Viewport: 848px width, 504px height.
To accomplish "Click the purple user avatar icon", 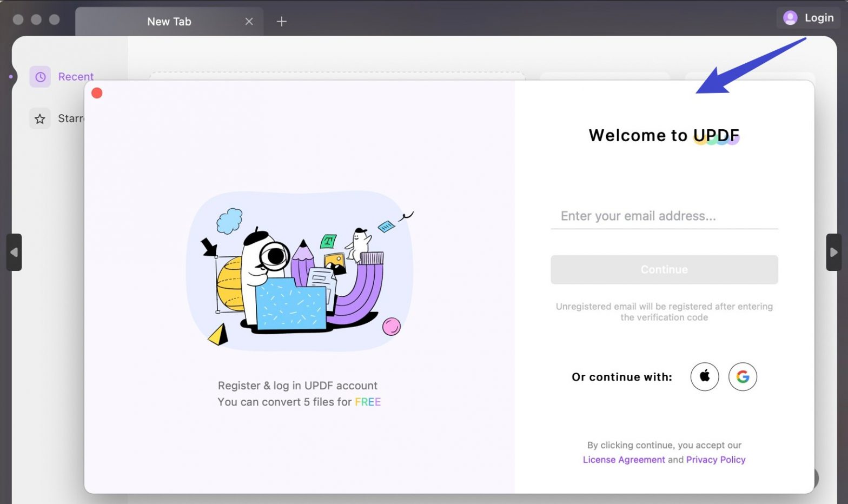I will (790, 18).
